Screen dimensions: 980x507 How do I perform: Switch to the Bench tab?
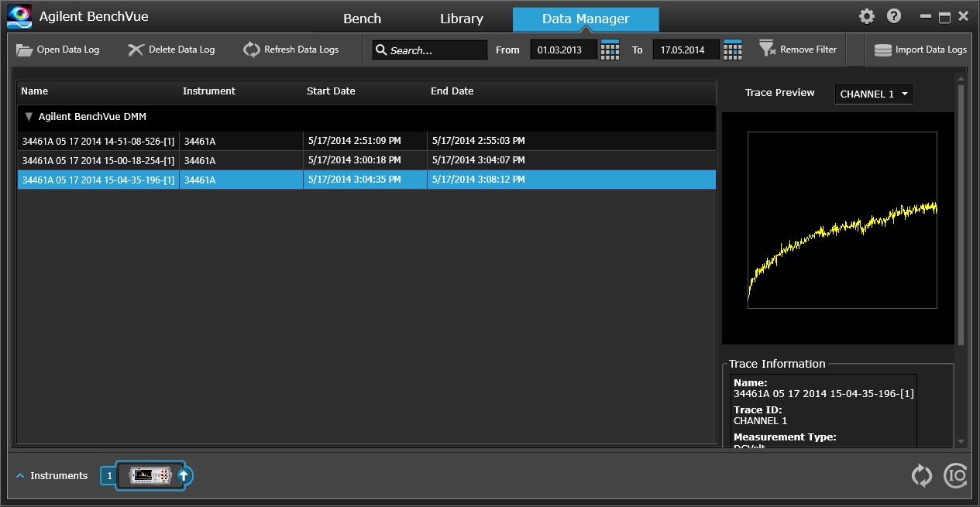point(363,19)
